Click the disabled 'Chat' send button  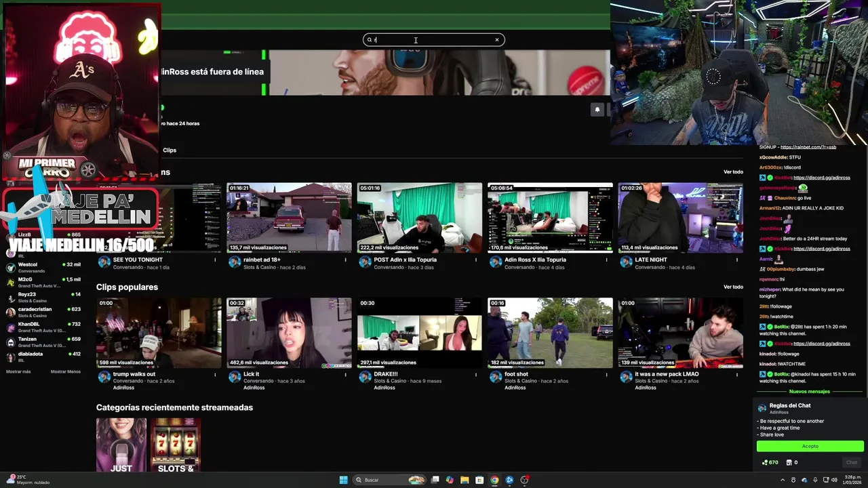pos(852,462)
